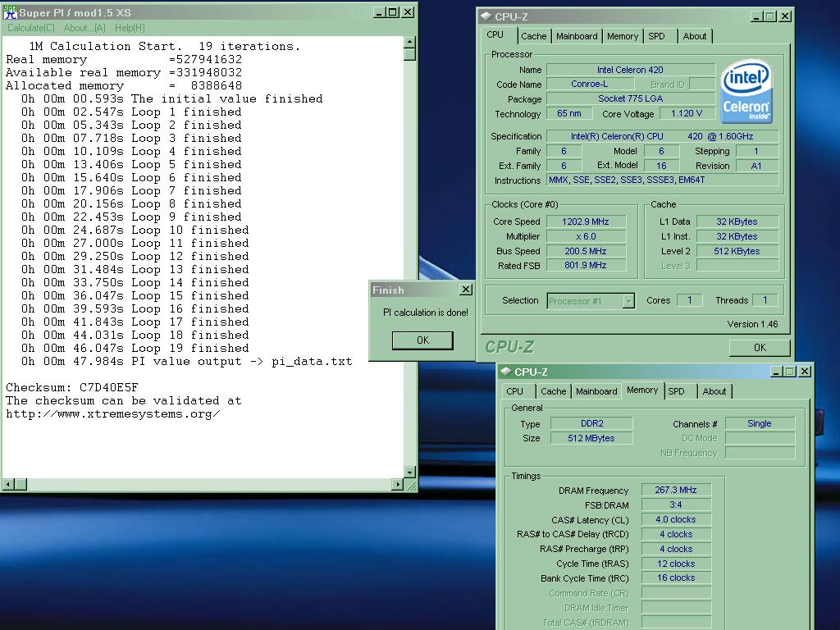Click the Level 2 cache value '512 KBytes'
Image resolution: width=840 pixels, height=630 pixels.
737,251
